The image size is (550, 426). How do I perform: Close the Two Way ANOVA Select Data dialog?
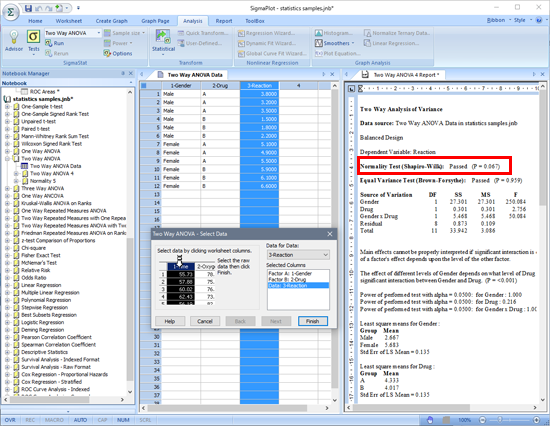(330, 234)
